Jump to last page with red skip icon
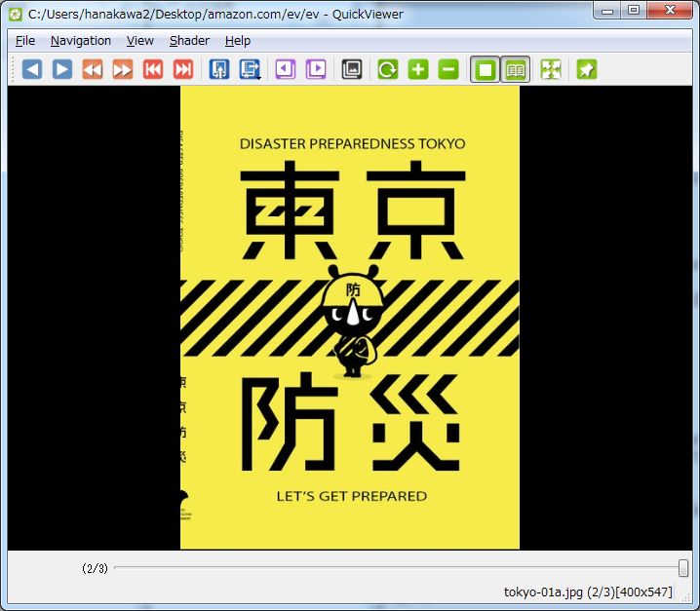This screenshot has width=700, height=611. (x=183, y=69)
